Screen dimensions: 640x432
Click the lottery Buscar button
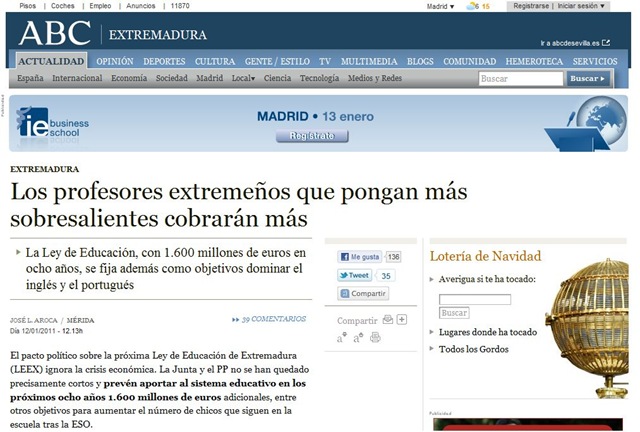point(454,313)
